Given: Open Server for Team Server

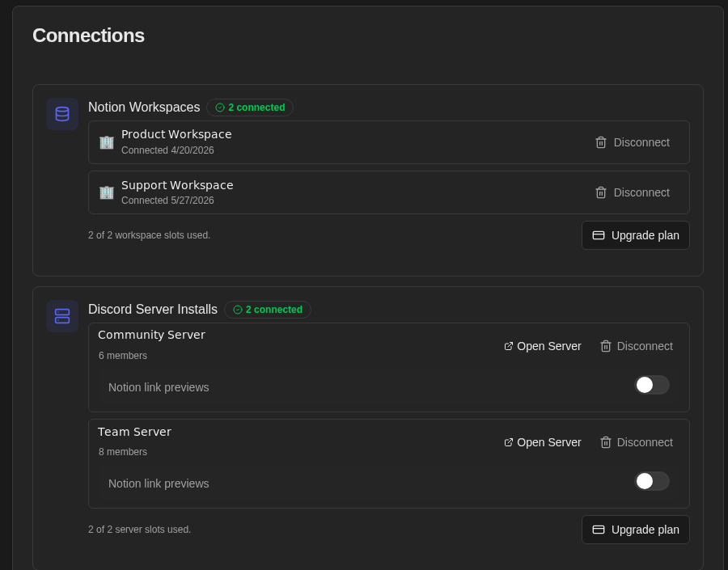Looking at the screenshot, I should (543, 442).
